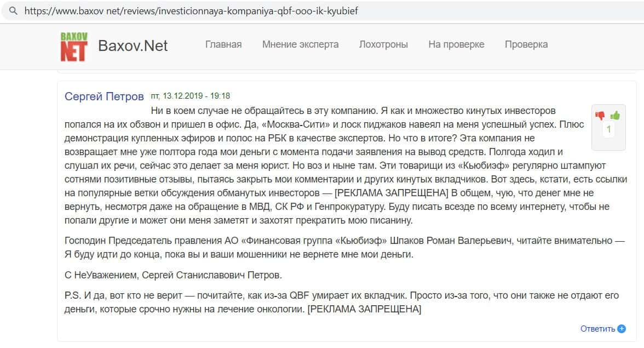The image size is (644, 348).
Task: Click the P.S. paragraph about QBF
Action: click(329, 303)
